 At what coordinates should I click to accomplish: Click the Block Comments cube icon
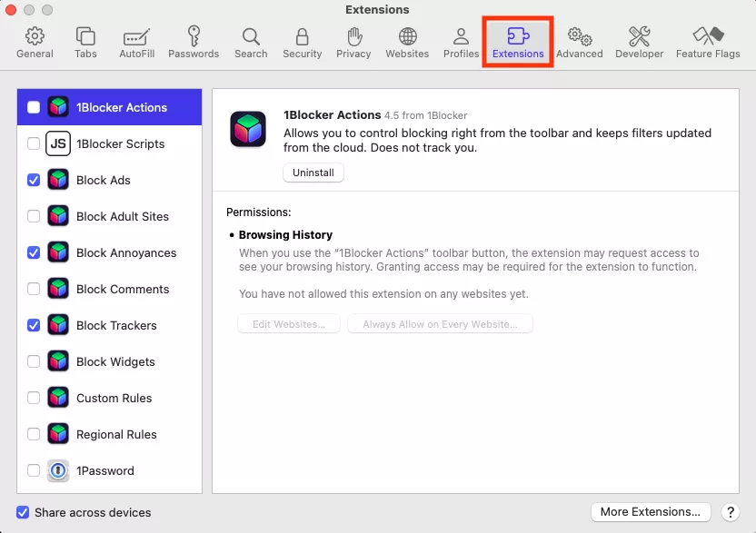tap(58, 289)
